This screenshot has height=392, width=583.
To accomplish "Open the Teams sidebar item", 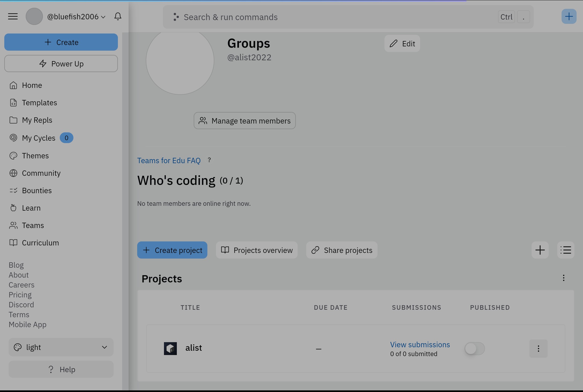I will pyautogui.click(x=33, y=225).
